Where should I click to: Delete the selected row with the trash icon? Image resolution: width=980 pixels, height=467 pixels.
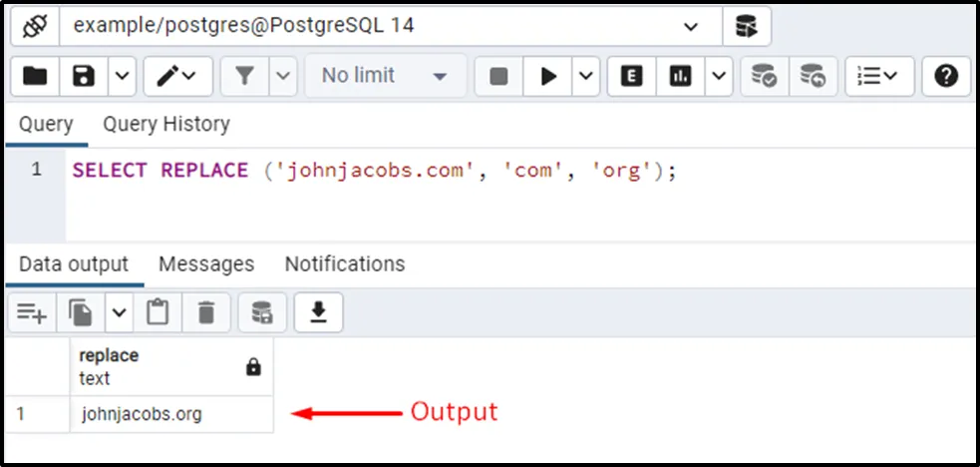(x=206, y=312)
